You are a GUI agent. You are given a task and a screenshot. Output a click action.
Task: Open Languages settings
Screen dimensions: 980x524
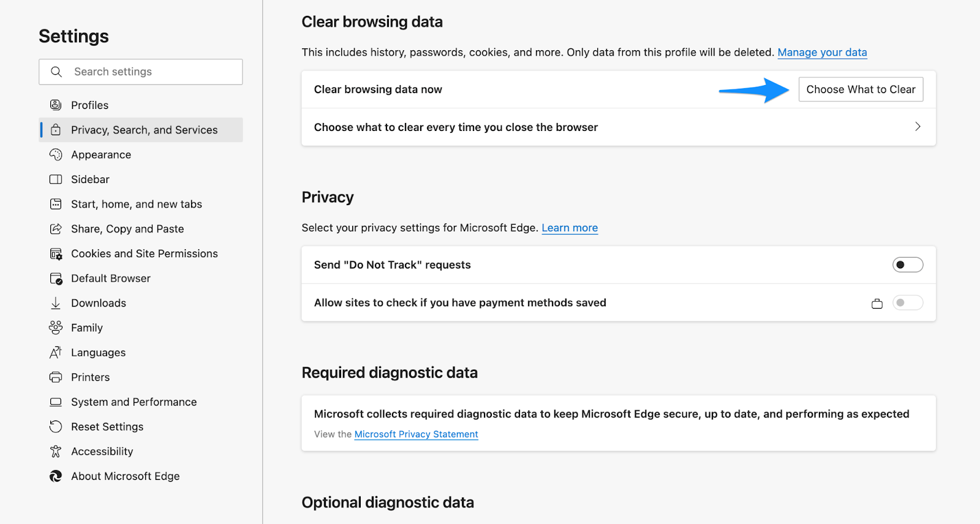(x=141, y=353)
